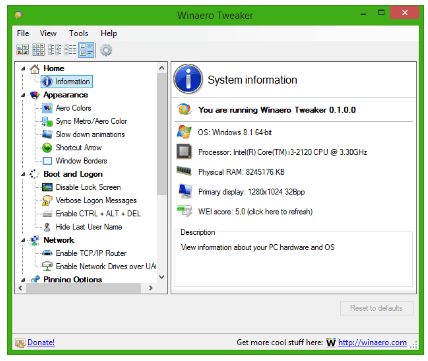Select the Boot and Logon category label
Screen dimensions: 428x361
click(x=73, y=174)
